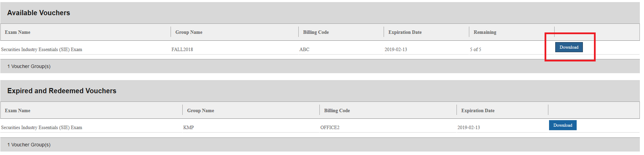Select the ABC billing code cell
This screenshot has width=644, height=155.
pos(304,50)
